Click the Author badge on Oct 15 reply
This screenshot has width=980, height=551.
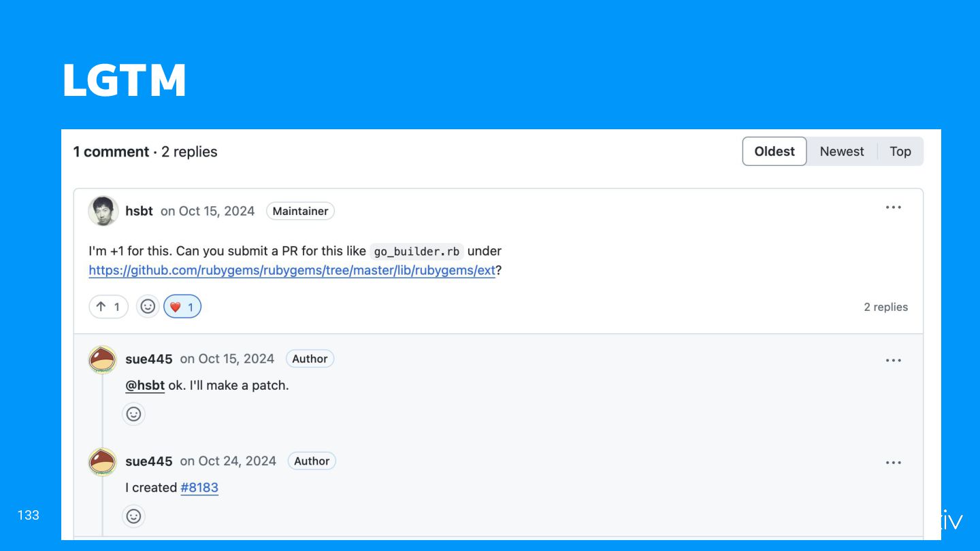pyautogui.click(x=310, y=358)
